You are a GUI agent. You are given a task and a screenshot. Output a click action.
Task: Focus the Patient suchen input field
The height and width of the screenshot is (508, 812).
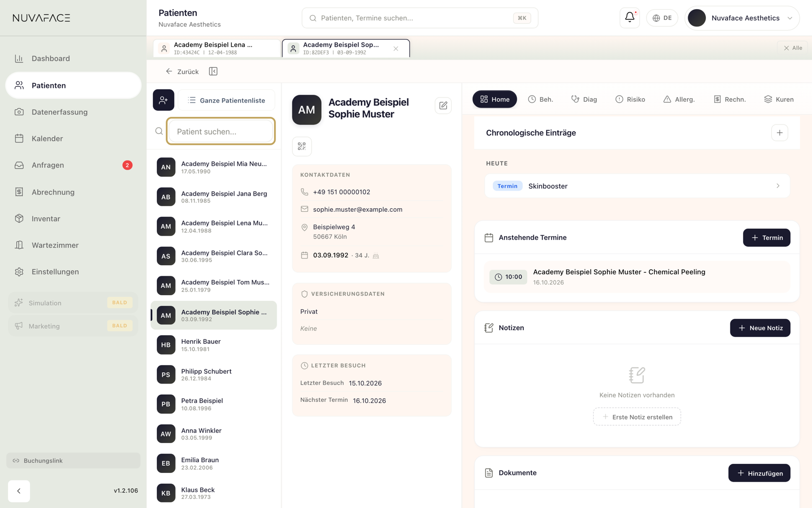(x=221, y=132)
